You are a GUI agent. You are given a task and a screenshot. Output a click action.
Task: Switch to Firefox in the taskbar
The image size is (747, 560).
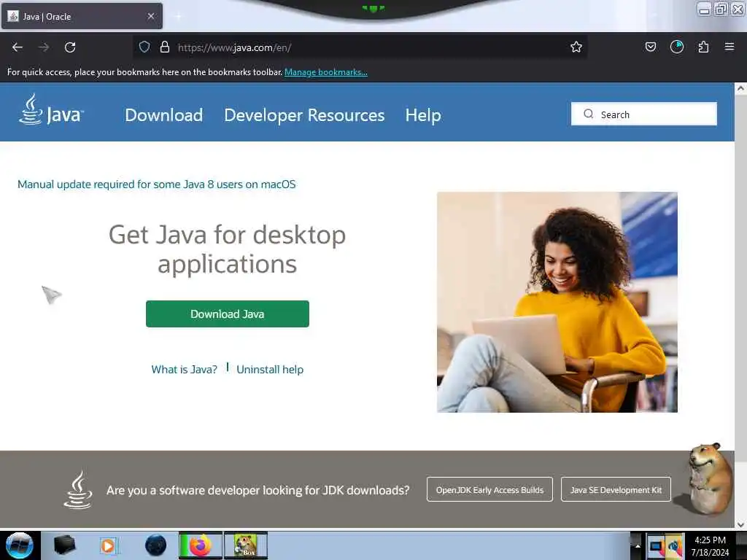tap(200, 545)
